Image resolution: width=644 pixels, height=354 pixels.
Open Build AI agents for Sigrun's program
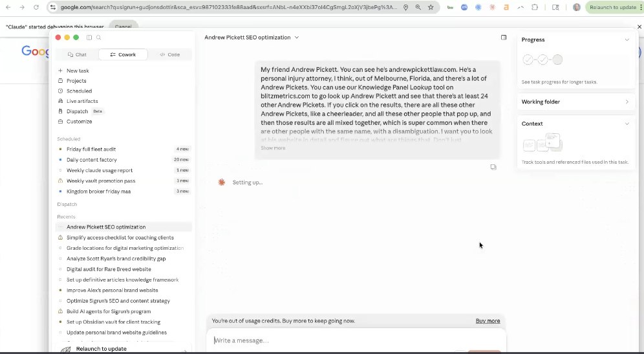123,312
